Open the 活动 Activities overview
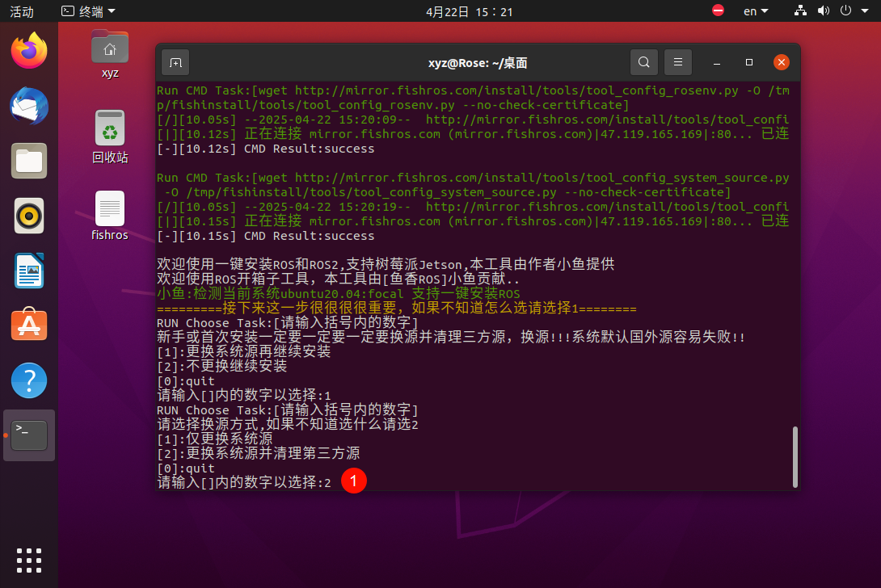 22,11
